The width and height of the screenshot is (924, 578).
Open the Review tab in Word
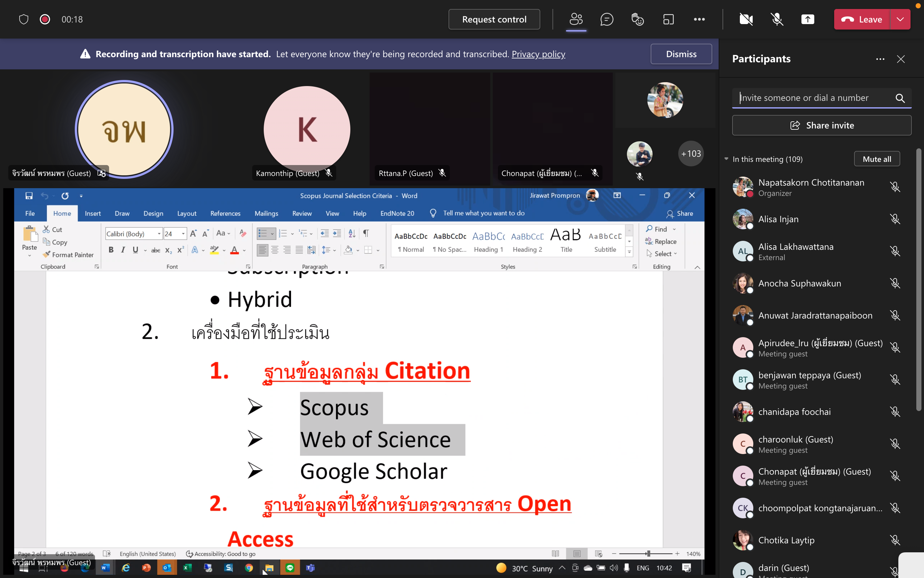302,213
